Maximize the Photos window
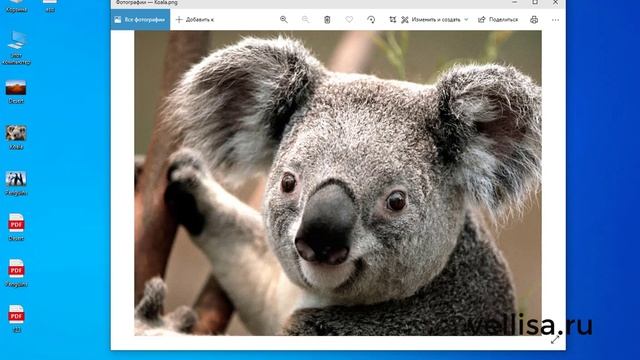 (x=535, y=3)
